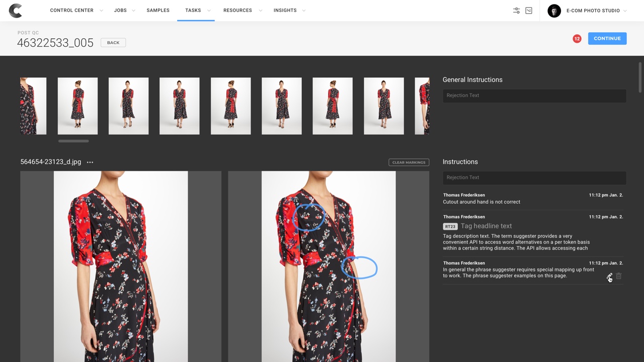
Task: Click the RT23 tag badge
Action: click(x=450, y=226)
